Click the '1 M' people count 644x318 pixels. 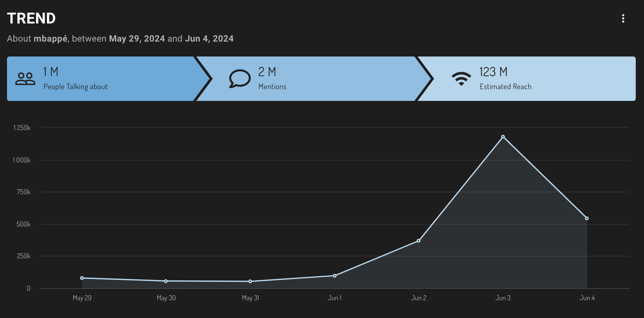51,72
